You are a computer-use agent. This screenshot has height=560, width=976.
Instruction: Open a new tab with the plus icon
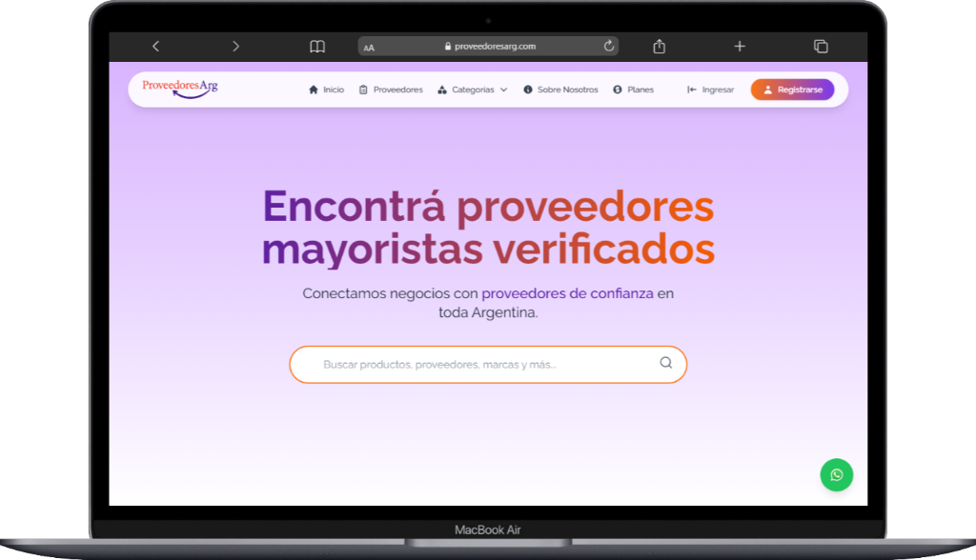tap(740, 46)
